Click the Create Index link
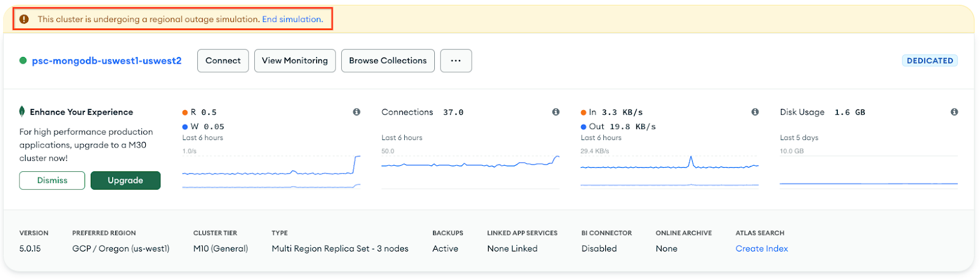980x279 pixels. tap(761, 248)
